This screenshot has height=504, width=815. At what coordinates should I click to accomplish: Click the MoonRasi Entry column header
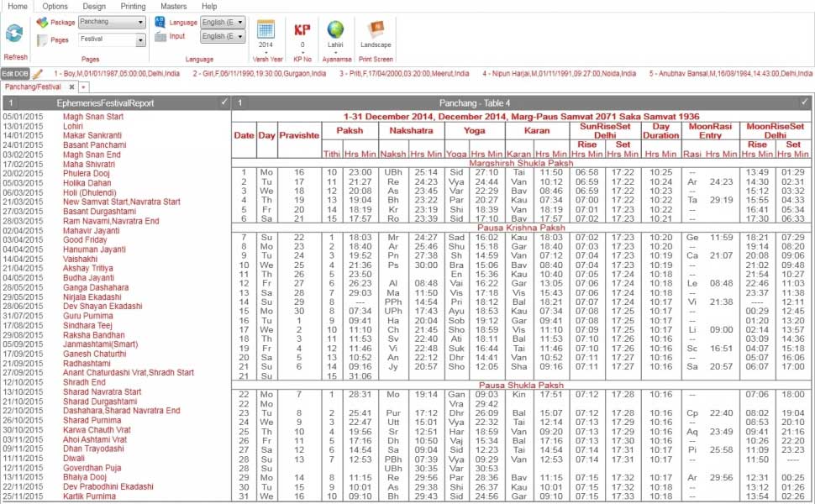[710, 130]
